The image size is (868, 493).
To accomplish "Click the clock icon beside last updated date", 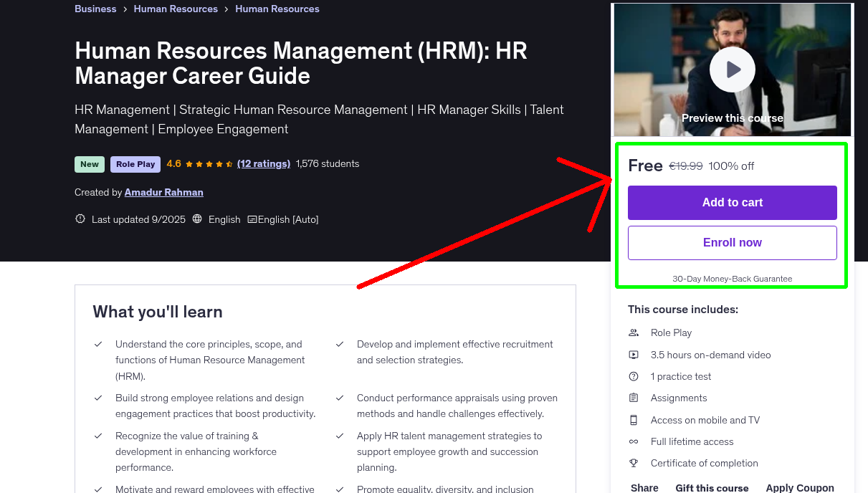I will pyautogui.click(x=80, y=219).
